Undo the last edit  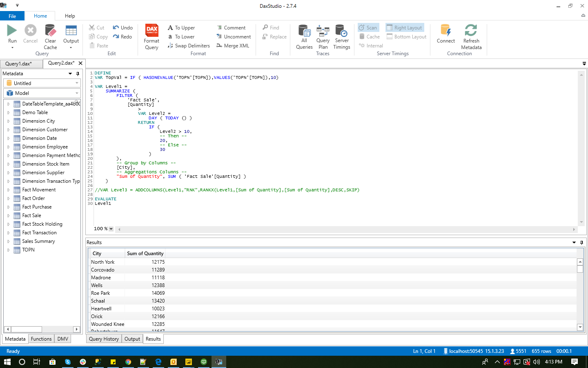coord(123,28)
